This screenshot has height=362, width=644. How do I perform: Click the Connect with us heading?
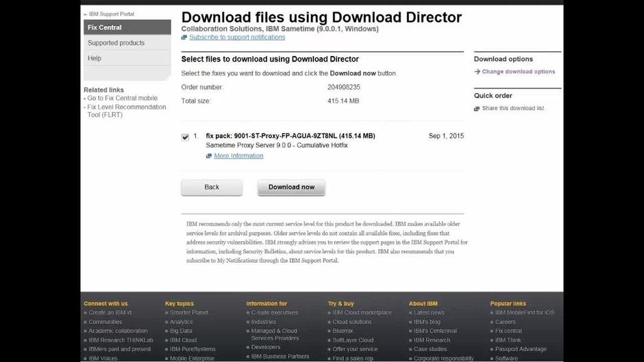click(x=106, y=304)
